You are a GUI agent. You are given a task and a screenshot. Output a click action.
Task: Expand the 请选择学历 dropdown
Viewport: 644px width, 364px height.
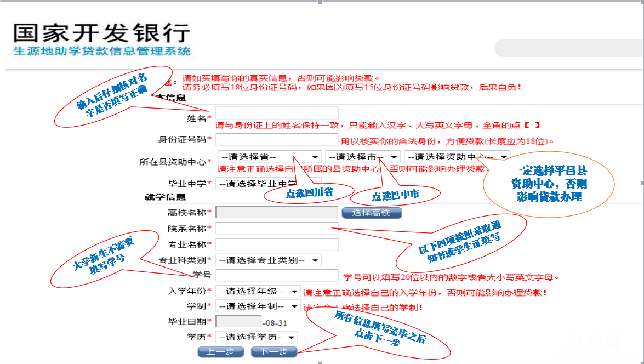pyautogui.click(x=257, y=337)
